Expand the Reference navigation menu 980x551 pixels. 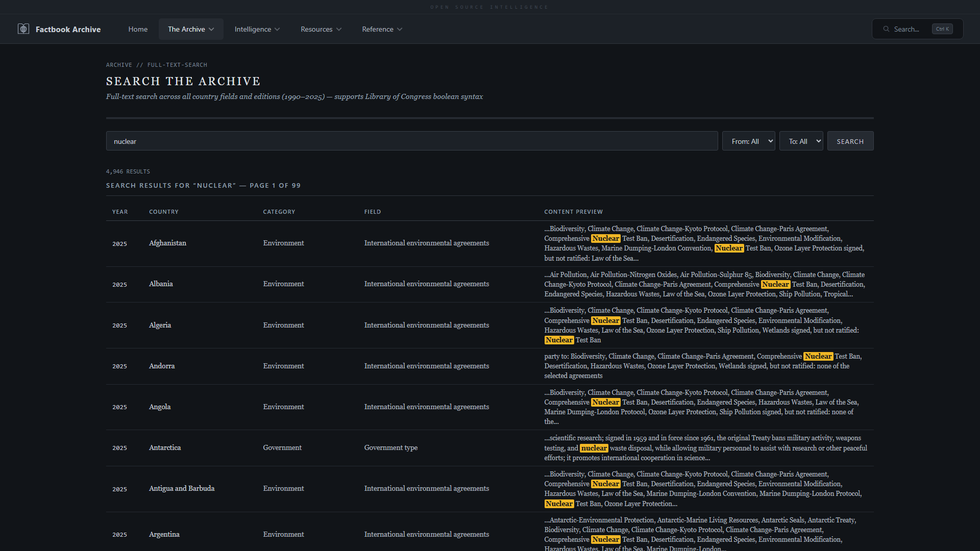pos(382,29)
